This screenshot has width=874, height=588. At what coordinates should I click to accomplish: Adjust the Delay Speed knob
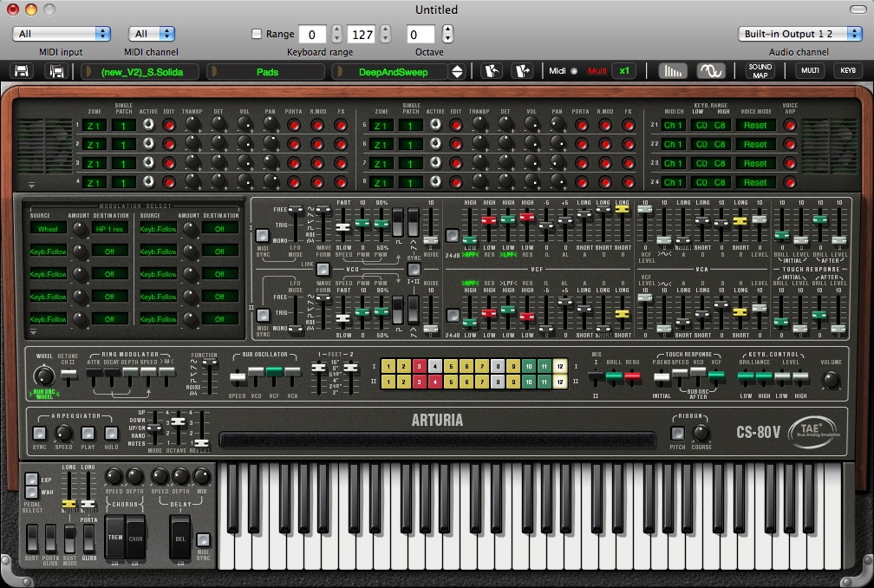coord(160,476)
